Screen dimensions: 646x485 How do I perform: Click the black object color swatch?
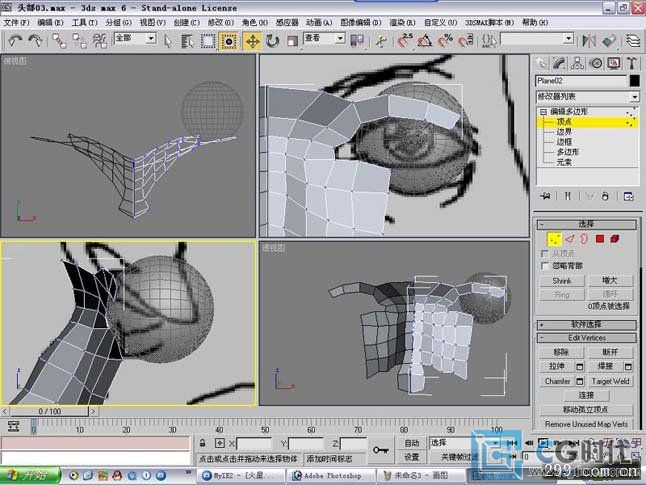634,81
